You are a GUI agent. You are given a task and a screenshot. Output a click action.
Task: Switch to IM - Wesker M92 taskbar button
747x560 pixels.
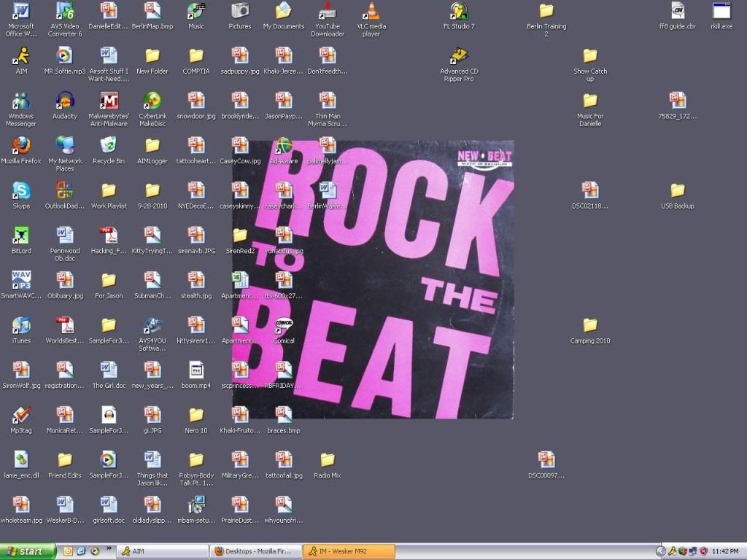[x=349, y=551]
